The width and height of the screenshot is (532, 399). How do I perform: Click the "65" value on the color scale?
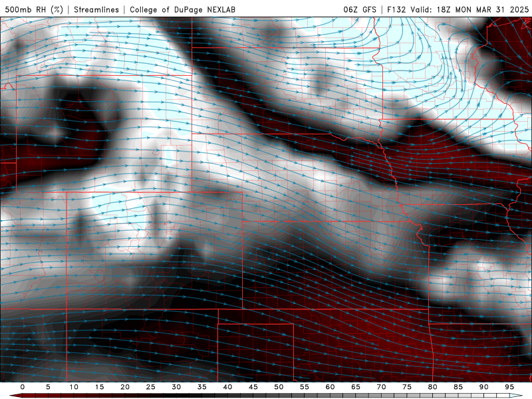[356, 387]
